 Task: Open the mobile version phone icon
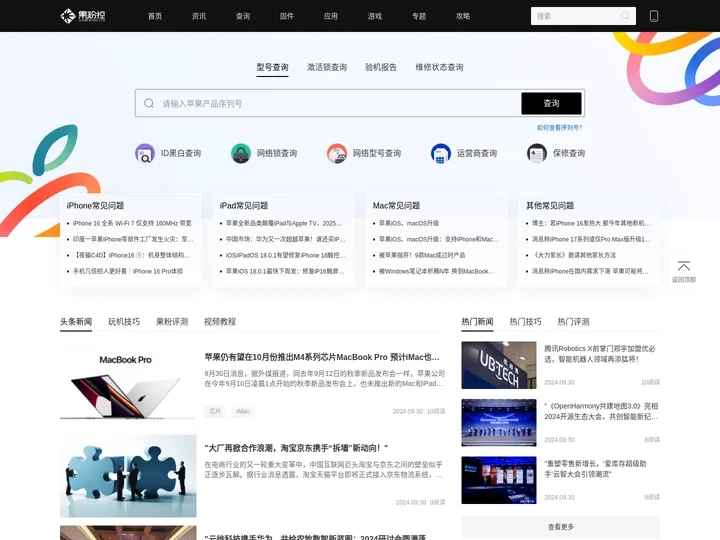coord(654,16)
